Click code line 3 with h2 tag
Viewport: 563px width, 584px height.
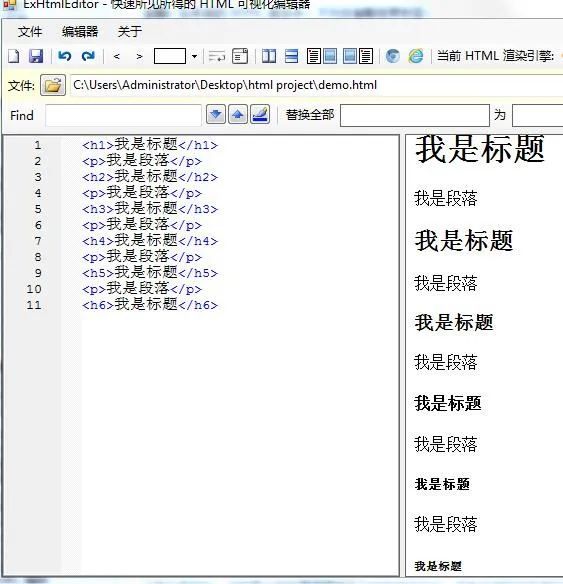pos(150,177)
